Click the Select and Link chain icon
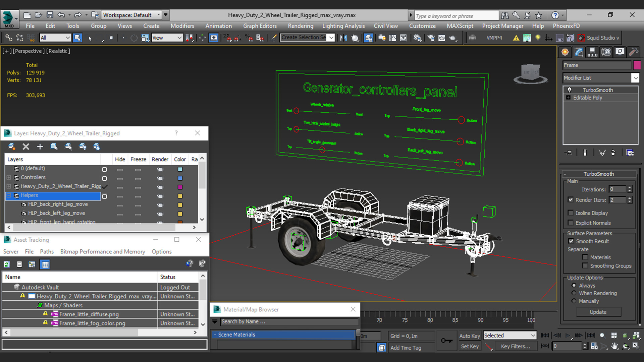Image resolution: width=644 pixels, height=362 pixels. (x=9, y=38)
